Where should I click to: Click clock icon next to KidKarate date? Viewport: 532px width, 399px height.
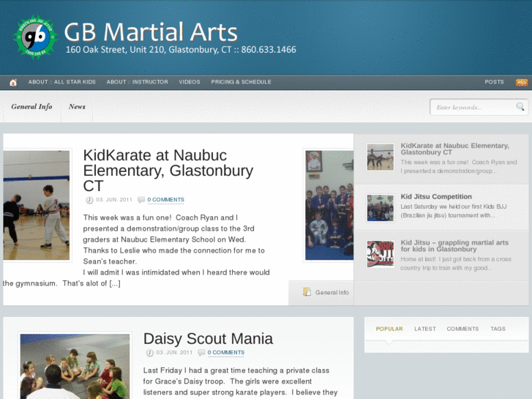[x=89, y=200]
